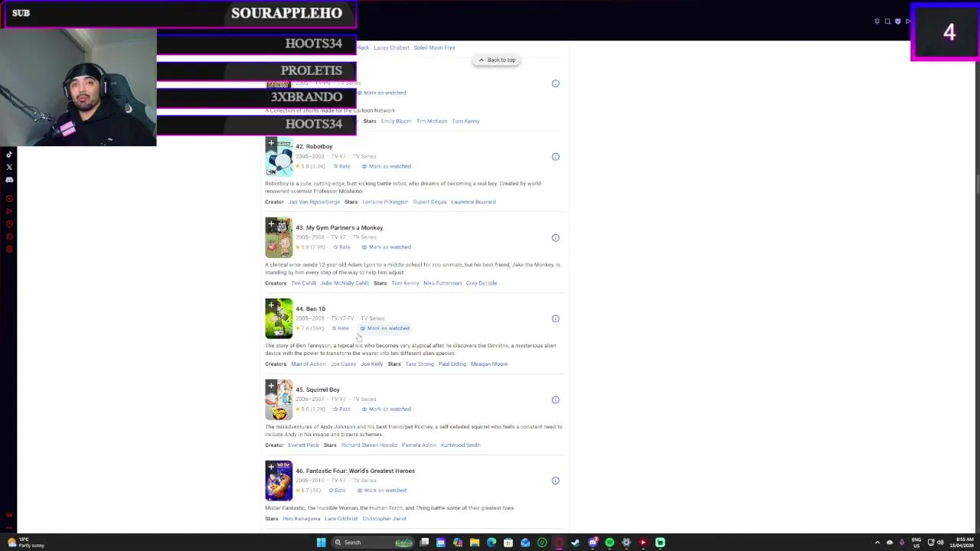Viewport: 980px width, 551px height.
Task: Open info for My Gym Partner's a Monkey
Action: tap(556, 238)
